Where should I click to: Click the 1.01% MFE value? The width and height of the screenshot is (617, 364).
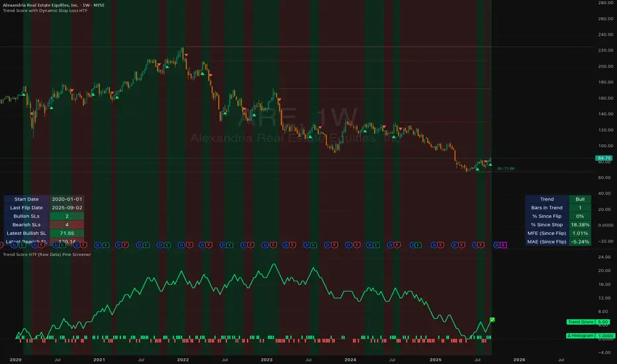coord(580,234)
